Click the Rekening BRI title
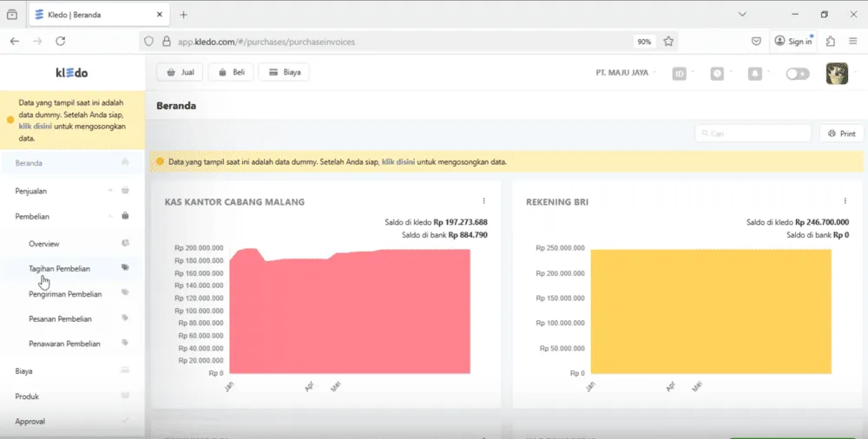 point(557,202)
